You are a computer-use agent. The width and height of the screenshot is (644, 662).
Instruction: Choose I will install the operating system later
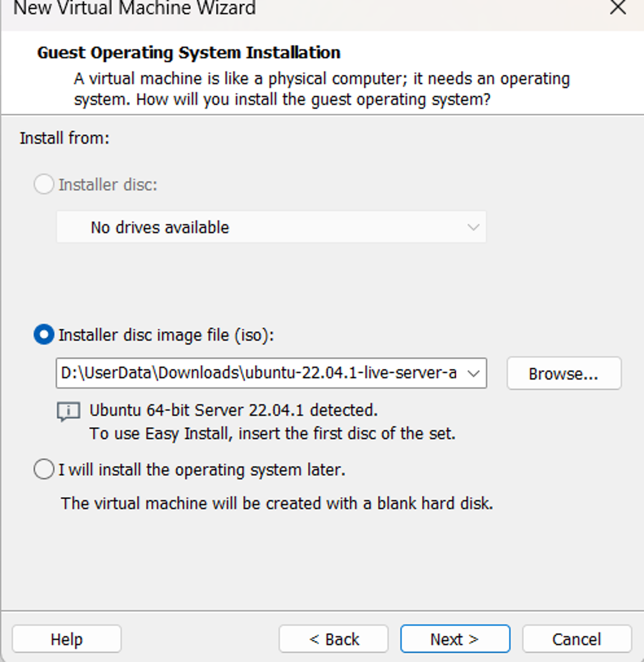coord(44,469)
